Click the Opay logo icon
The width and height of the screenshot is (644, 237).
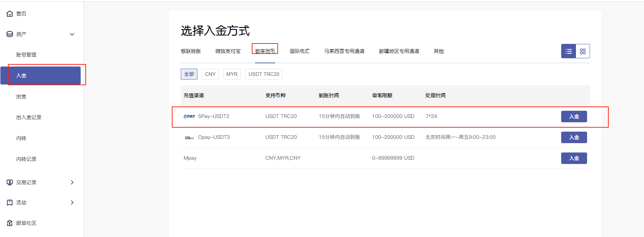[189, 137]
